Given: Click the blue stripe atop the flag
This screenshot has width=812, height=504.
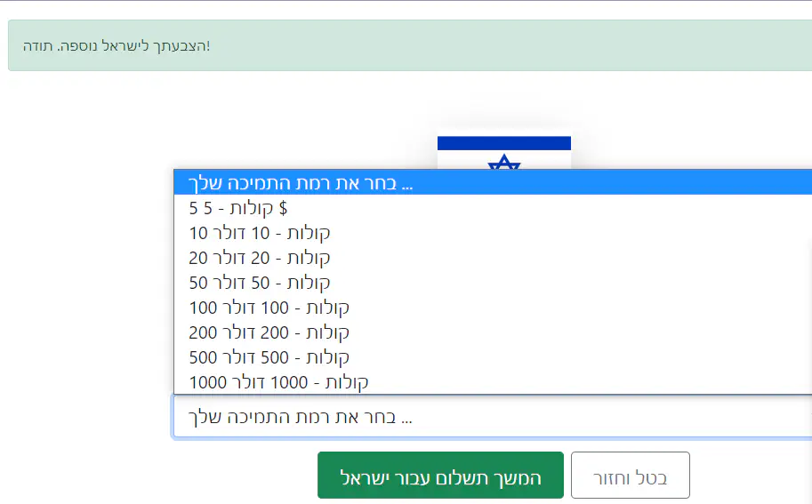Looking at the screenshot, I should (x=503, y=142).
